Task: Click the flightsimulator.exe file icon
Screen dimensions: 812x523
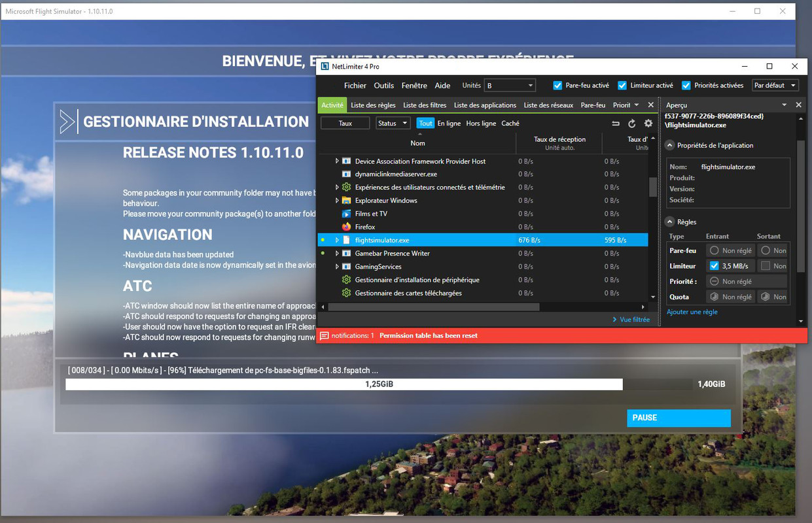Action: coord(347,240)
